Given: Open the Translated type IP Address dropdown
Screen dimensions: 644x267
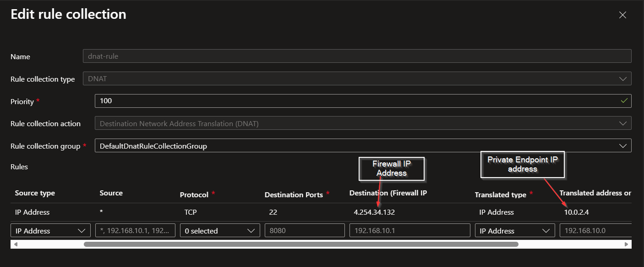Looking at the screenshot, I should [515, 231].
